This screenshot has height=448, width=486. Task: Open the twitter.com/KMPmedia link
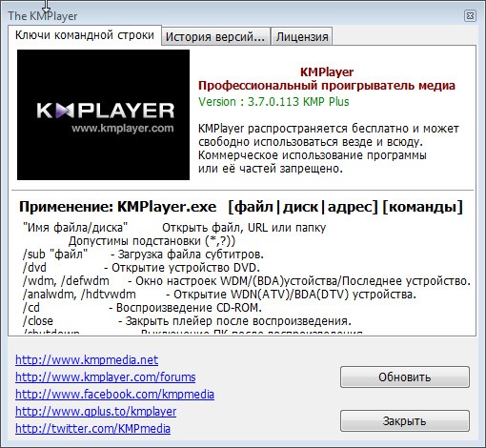pyautogui.click(x=92, y=429)
